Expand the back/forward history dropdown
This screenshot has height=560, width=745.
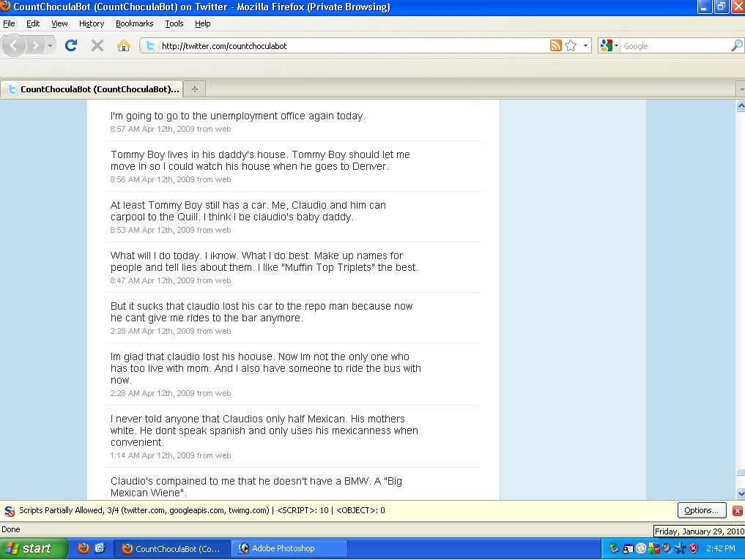[x=51, y=45]
